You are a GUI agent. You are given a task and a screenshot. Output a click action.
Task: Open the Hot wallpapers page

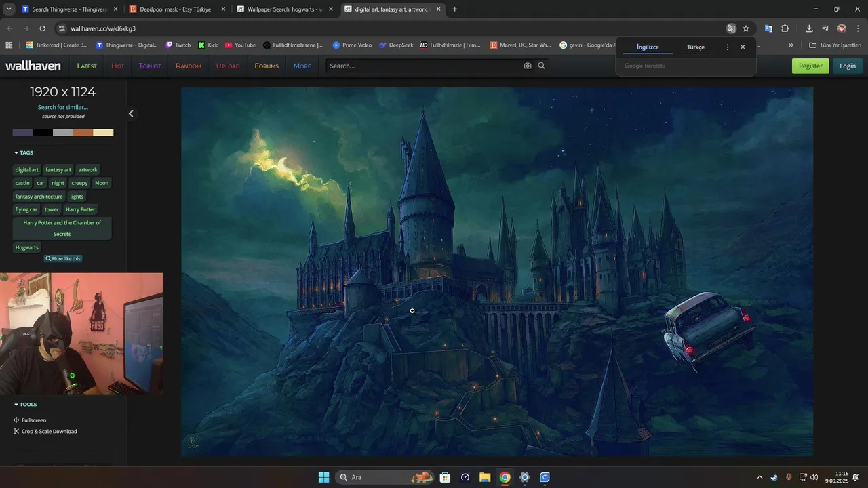(117, 66)
